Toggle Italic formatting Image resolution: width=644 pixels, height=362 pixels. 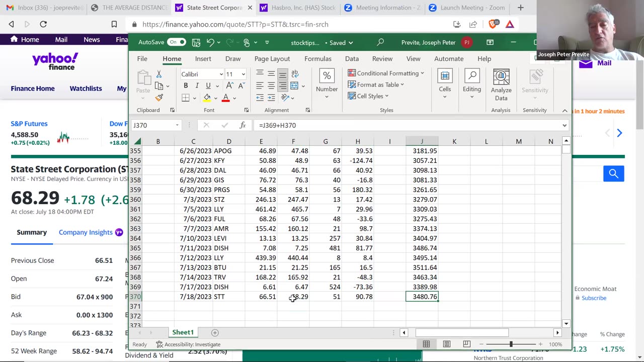(197, 85)
